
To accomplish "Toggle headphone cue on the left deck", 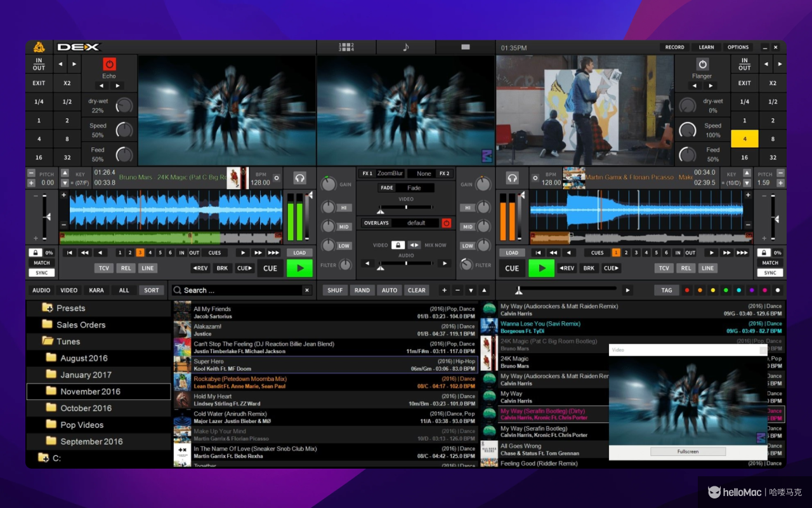I will coord(300,178).
